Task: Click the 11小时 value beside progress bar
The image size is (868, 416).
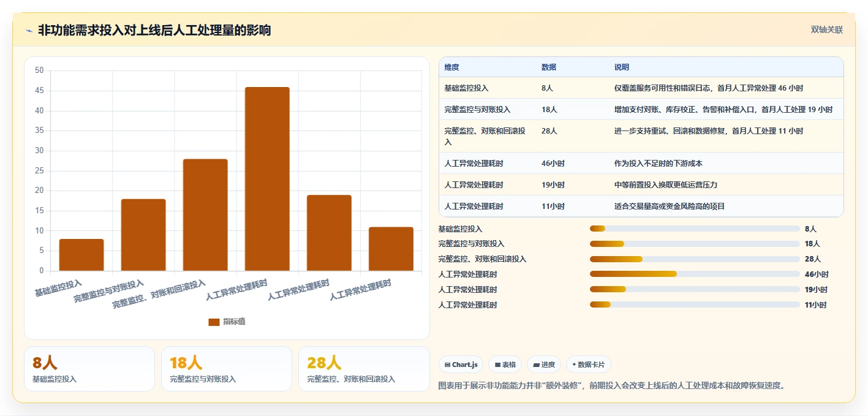Action: tap(816, 305)
